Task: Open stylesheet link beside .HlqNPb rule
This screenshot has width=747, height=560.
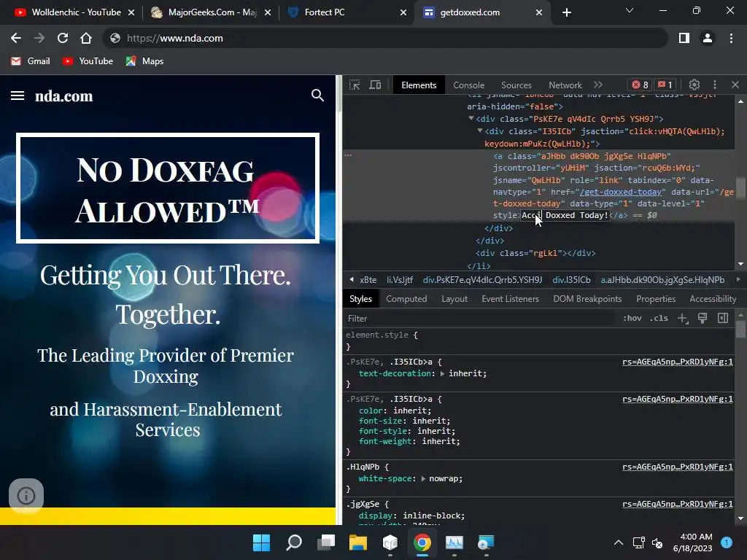Action: pyautogui.click(x=678, y=467)
